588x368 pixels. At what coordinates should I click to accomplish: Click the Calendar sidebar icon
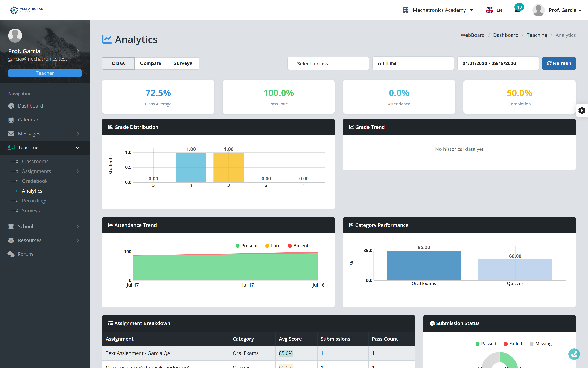tap(11, 120)
